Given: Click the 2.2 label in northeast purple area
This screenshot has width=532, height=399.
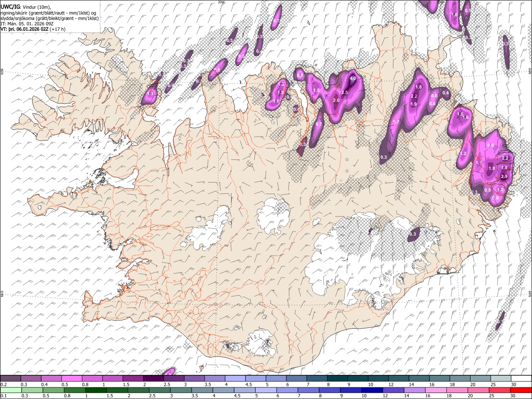Looking at the screenshot, I should (x=414, y=96).
